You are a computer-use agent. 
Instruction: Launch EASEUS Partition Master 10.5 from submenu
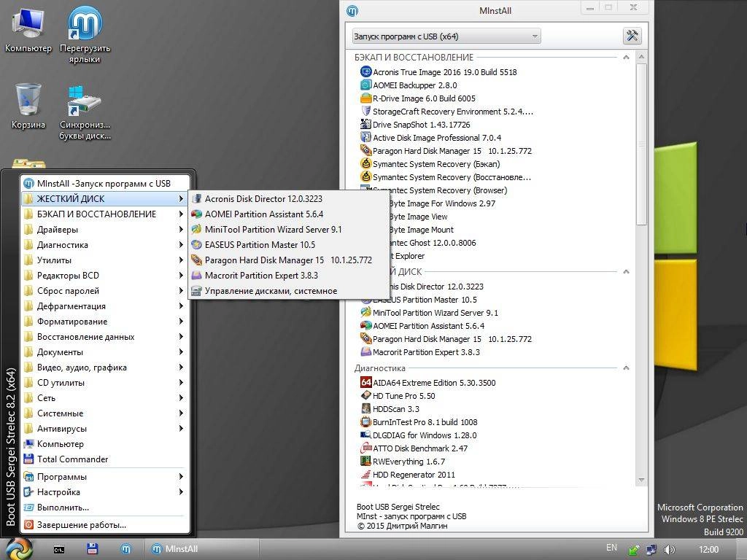click(x=288, y=245)
